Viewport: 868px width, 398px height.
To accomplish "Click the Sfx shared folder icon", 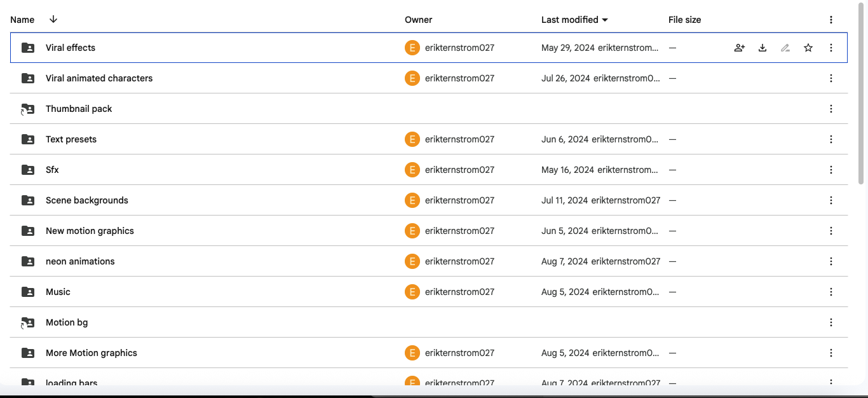I will point(28,170).
